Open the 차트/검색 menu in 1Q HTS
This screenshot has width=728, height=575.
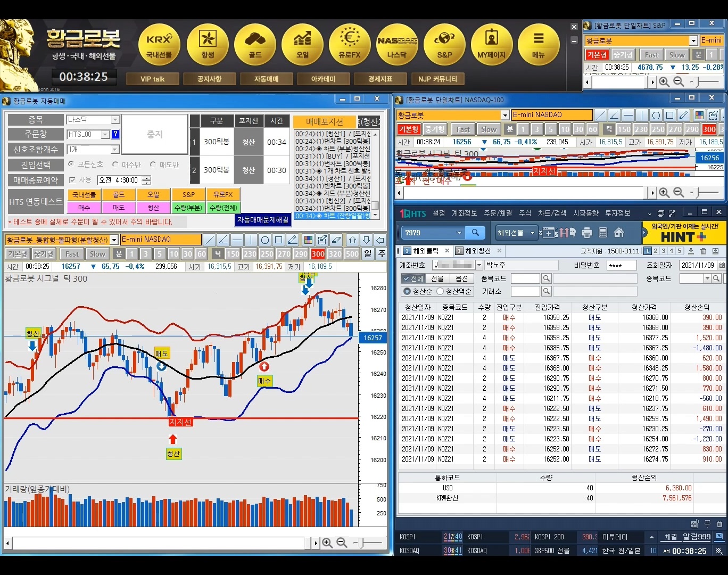coord(552,213)
